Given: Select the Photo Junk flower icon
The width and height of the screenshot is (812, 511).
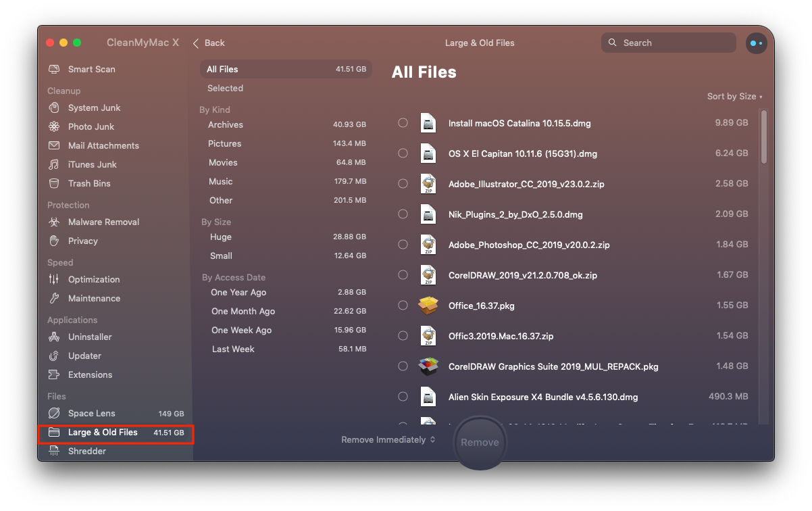Looking at the screenshot, I should coord(54,127).
